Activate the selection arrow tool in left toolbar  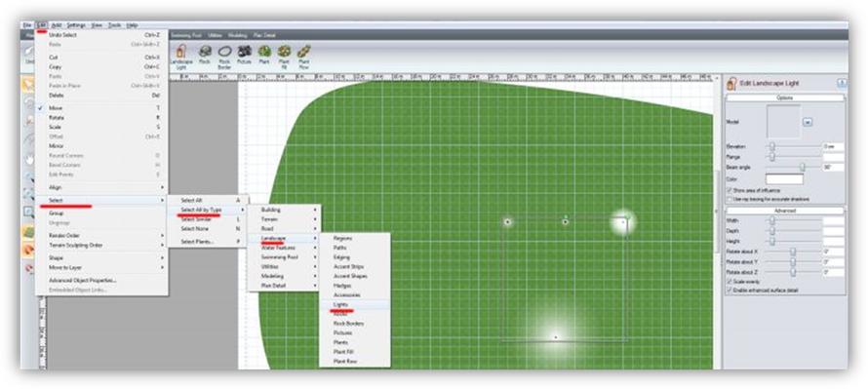point(27,85)
